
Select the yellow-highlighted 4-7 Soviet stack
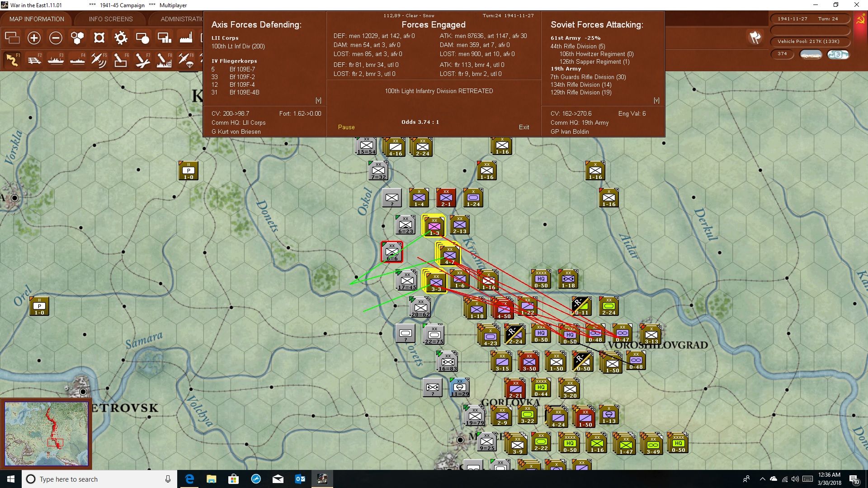click(448, 254)
